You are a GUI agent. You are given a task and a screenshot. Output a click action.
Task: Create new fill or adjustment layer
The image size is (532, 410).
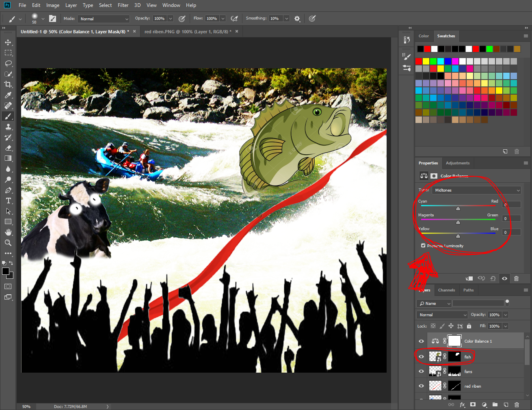click(484, 405)
